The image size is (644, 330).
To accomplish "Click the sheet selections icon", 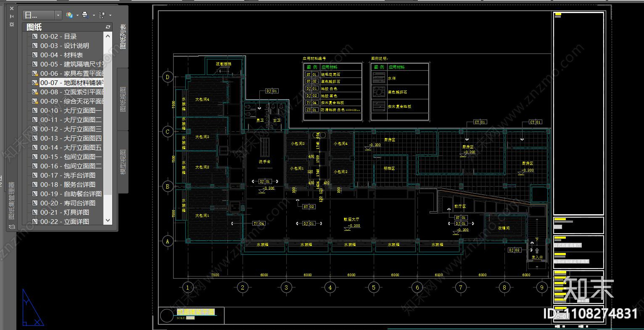I will coord(102,15).
